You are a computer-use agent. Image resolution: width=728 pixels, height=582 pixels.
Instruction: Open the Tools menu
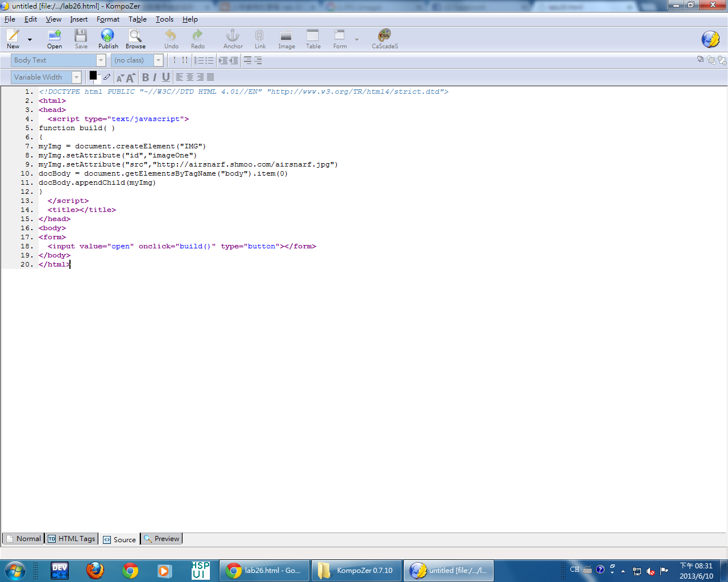165,19
